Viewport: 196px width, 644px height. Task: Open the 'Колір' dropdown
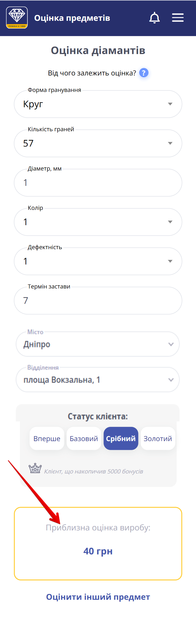170,222
